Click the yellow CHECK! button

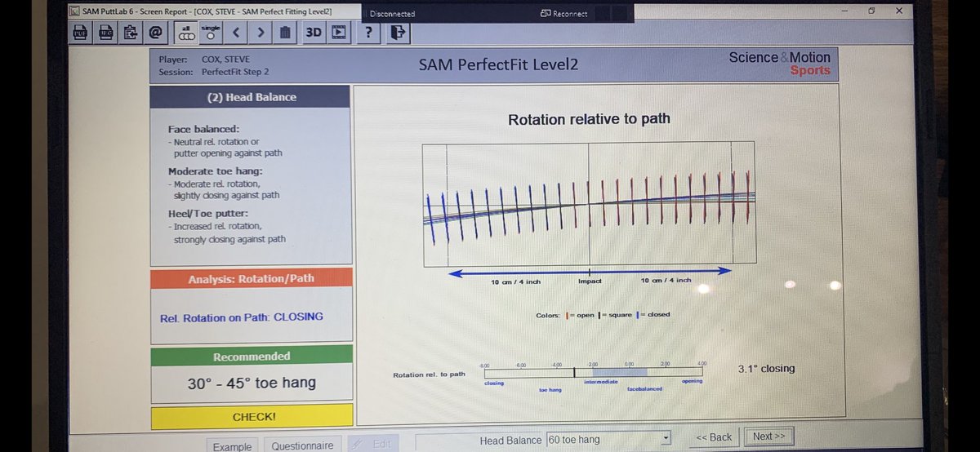252,416
